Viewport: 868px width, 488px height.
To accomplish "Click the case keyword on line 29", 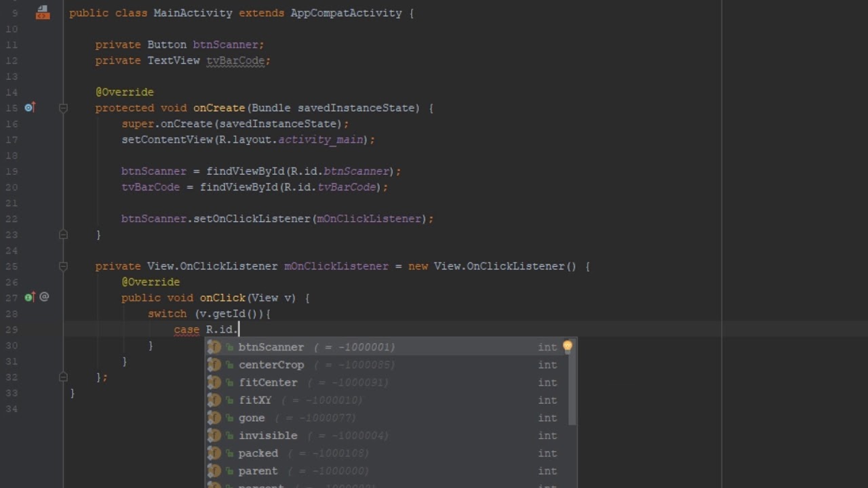I will (x=186, y=329).
